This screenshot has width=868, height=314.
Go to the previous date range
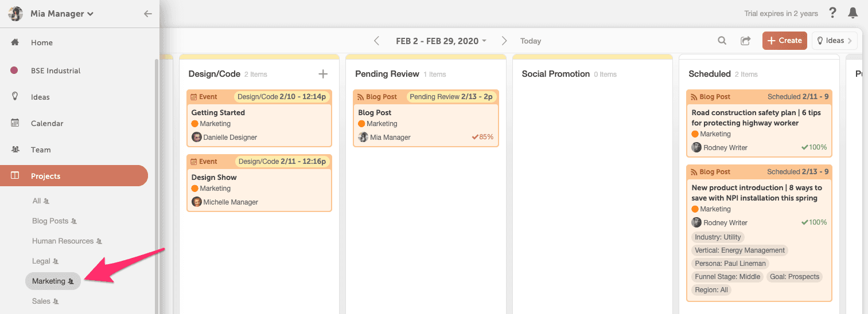pyautogui.click(x=377, y=41)
